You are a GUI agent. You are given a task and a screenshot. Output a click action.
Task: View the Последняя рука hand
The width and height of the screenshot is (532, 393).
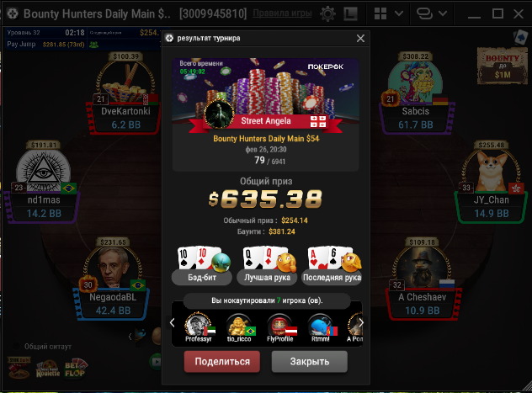[332, 265]
